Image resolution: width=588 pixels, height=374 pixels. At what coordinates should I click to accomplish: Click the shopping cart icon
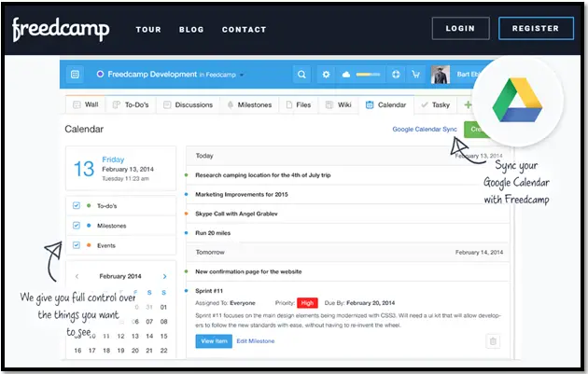(416, 75)
